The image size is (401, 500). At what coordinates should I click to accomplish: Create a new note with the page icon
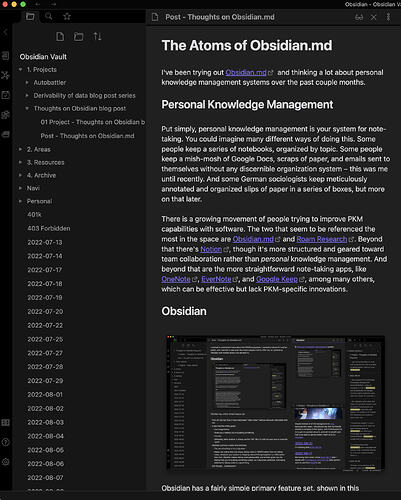[x=60, y=36]
